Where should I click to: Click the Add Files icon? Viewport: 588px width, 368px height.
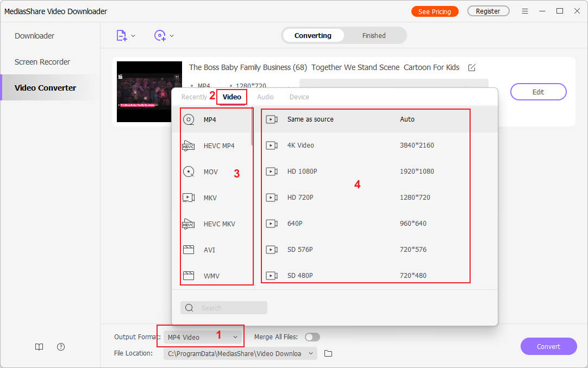click(x=122, y=36)
